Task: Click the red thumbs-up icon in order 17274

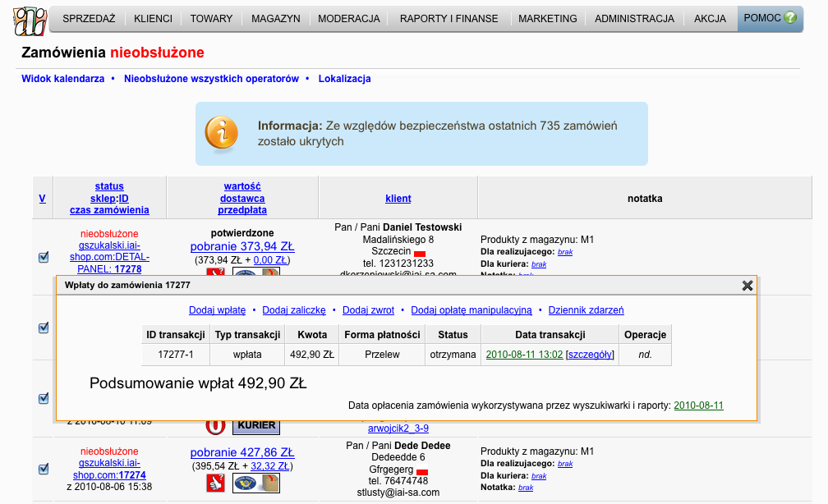Action: click(x=215, y=483)
